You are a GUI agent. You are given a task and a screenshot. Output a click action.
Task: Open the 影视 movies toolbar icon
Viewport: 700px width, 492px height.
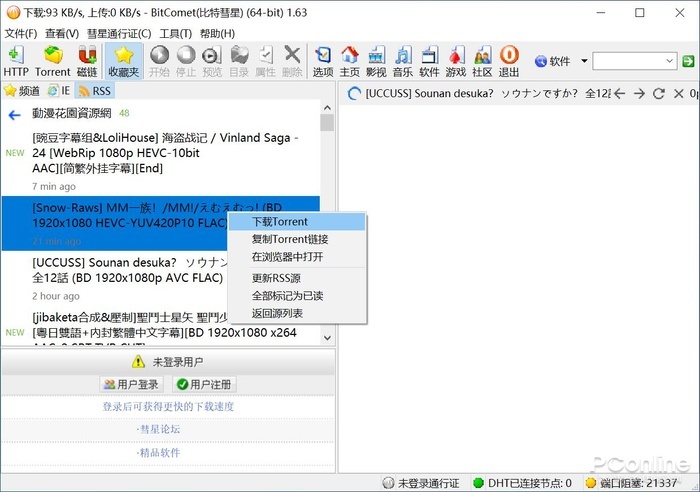(376, 61)
